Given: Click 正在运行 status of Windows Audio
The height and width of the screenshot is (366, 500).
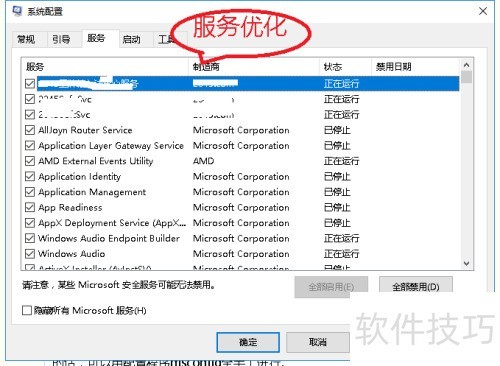Looking at the screenshot, I should pos(342,254).
